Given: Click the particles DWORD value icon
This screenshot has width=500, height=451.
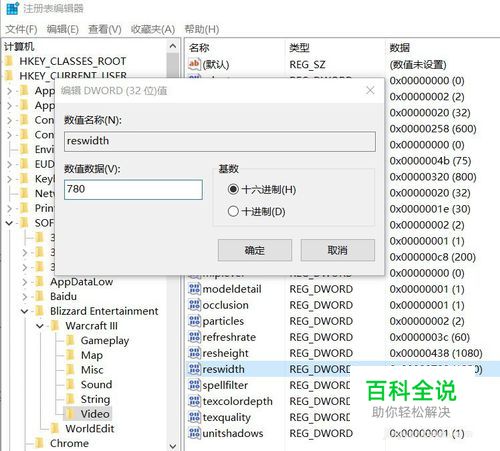Looking at the screenshot, I should [x=194, y=321].
